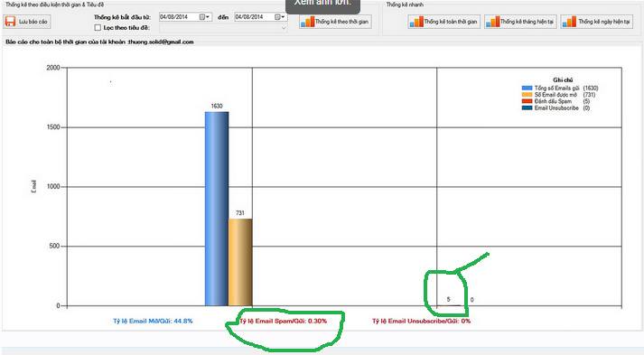This screenshot has height=355, width=644.
Task: Click the 'Lưu báo cáo' button label
Action: 33,22
